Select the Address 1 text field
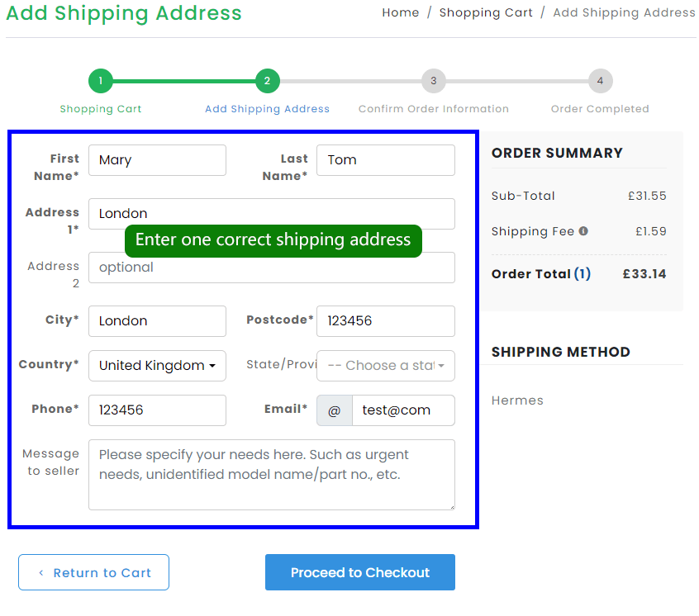Image resolution: width=699 pixels, height=616 pixels. coord(271,213)
